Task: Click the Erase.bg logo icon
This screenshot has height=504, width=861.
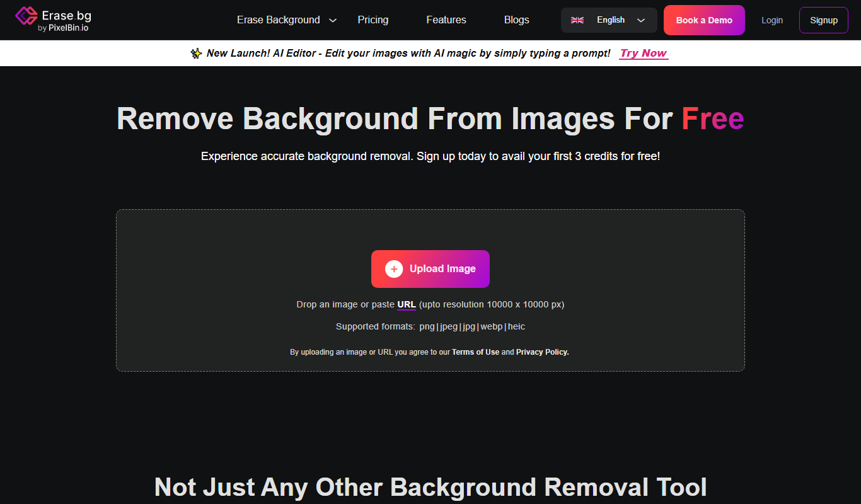Action: pyautogui.click(x=26, y=16)
